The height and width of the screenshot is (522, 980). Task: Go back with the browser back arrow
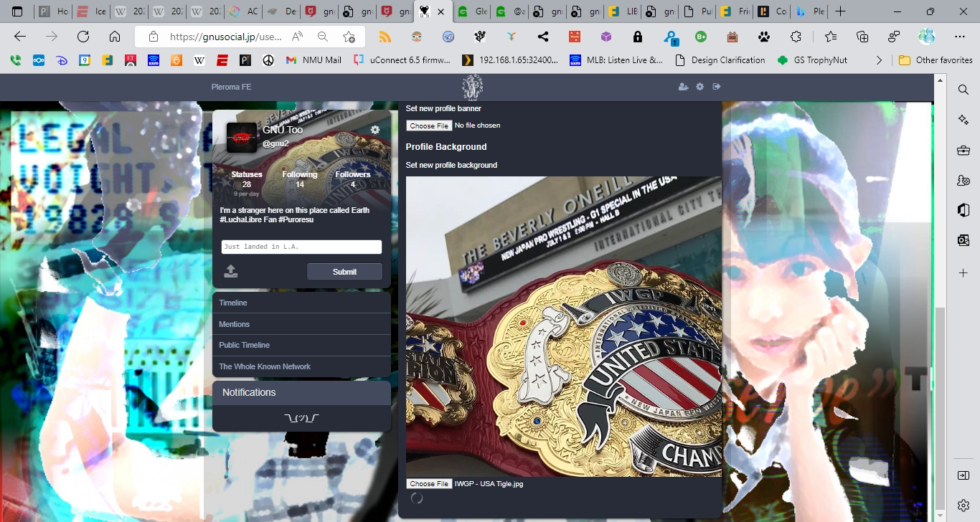(x=20, y=37)
